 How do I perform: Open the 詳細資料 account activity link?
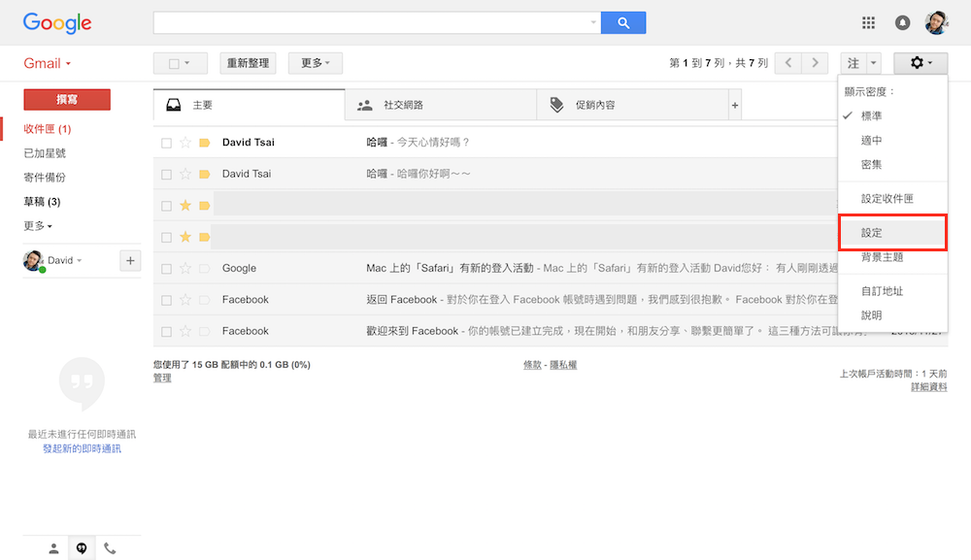pyautogui.click(x=928, y=387)
